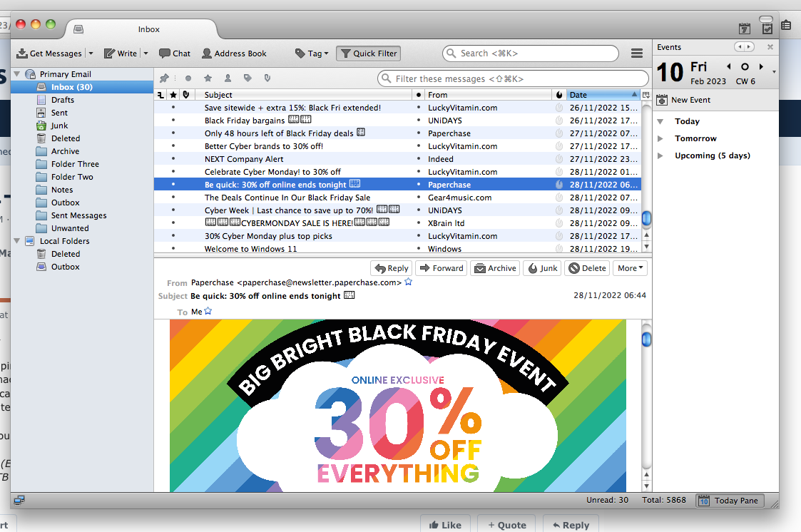
Task: Open the column picker icon
Action: [646, 95]
